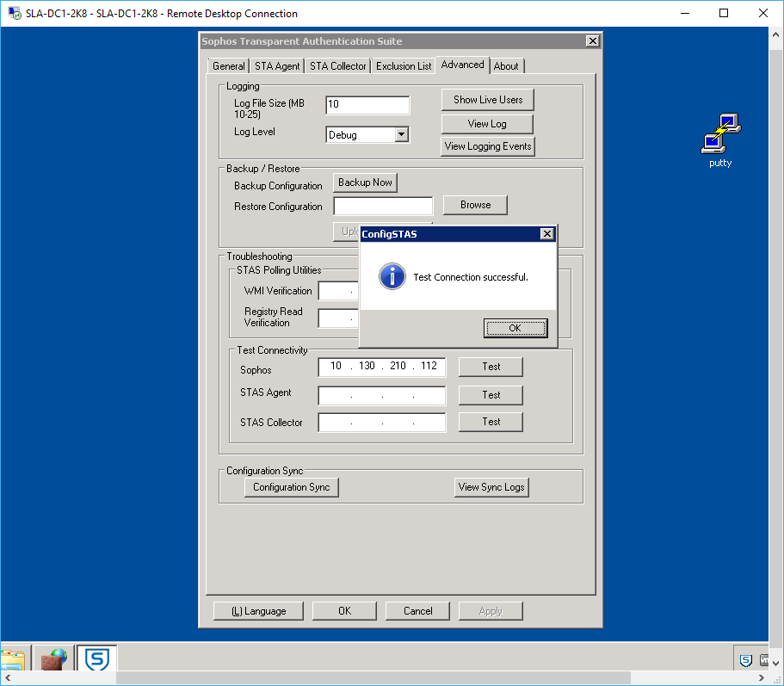Click the STAS Collector IP address field
This screenshot has height=686, width=784.
coord(382,422)
